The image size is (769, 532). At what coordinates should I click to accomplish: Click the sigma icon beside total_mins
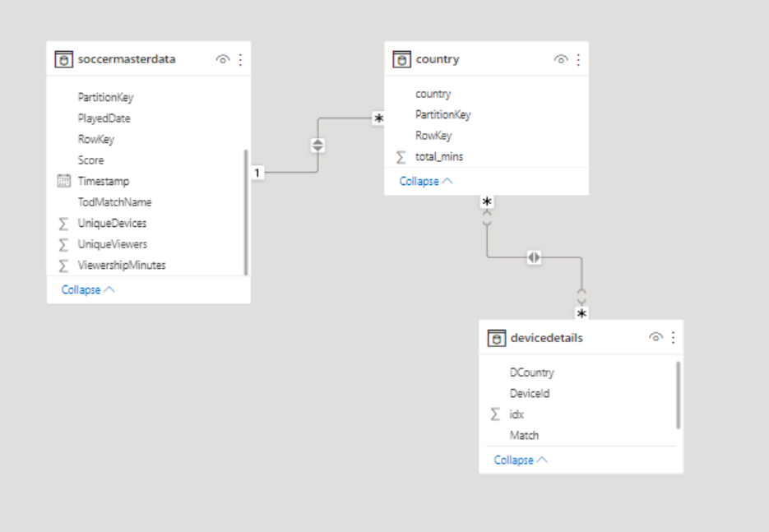pyautogui.click(x=401, y=157)
